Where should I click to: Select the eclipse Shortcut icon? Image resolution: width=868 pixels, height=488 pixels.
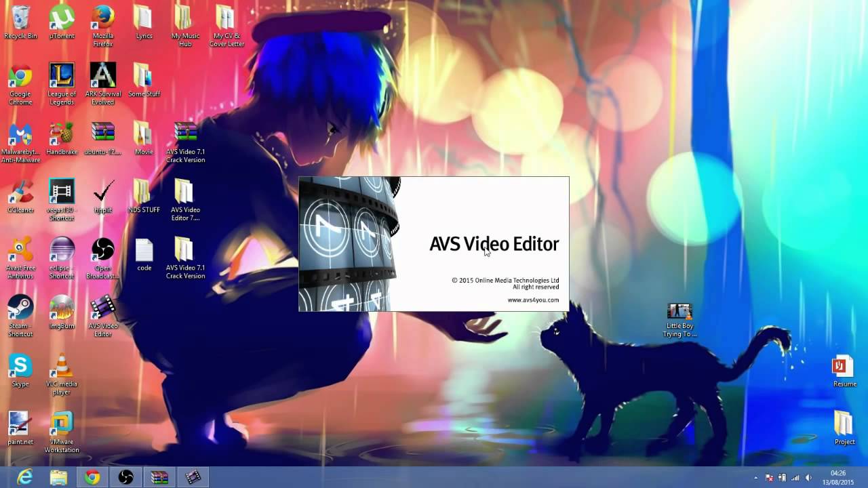[62, 258]
